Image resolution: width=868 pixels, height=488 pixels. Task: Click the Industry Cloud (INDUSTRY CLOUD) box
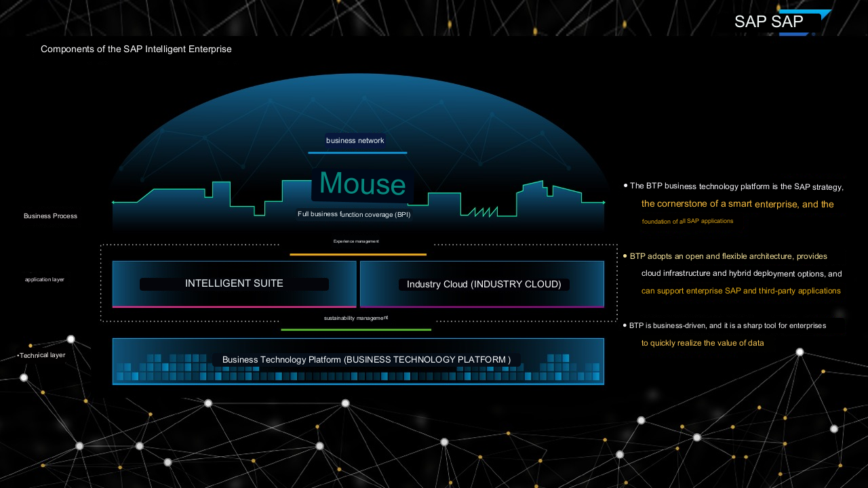click(482, 284)
